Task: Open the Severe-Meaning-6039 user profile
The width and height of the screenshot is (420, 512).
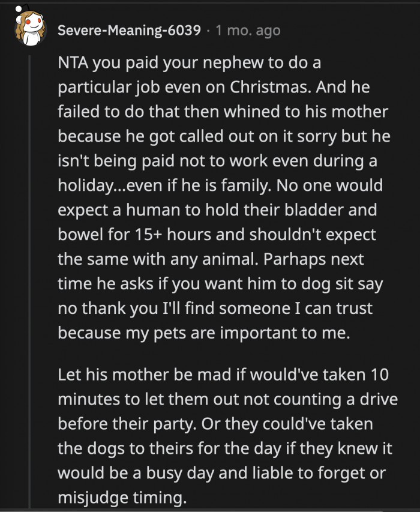Action: coord(129,30)
